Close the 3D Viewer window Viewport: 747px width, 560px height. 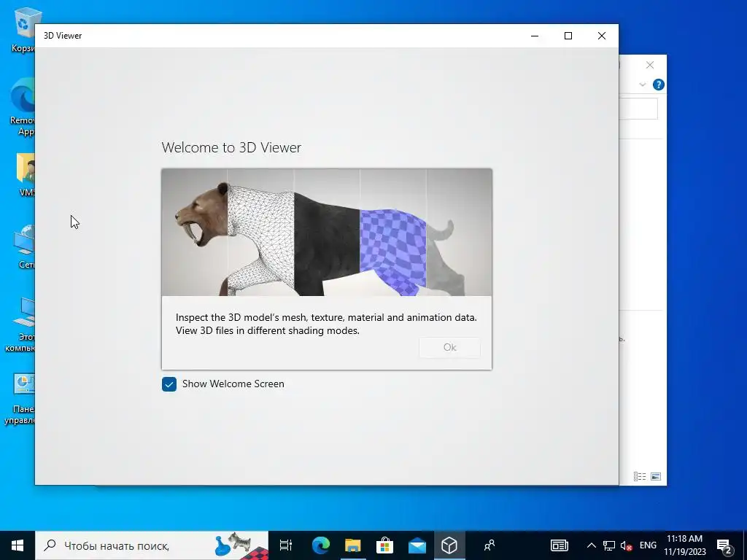(602, 36)
